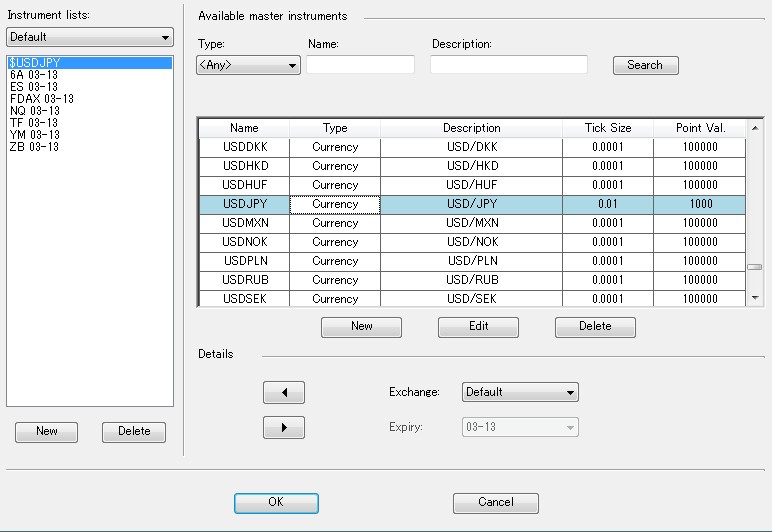Expand the Type filter dropdown
This screenshot has height=532, width=772.
(x=248, y=65)
